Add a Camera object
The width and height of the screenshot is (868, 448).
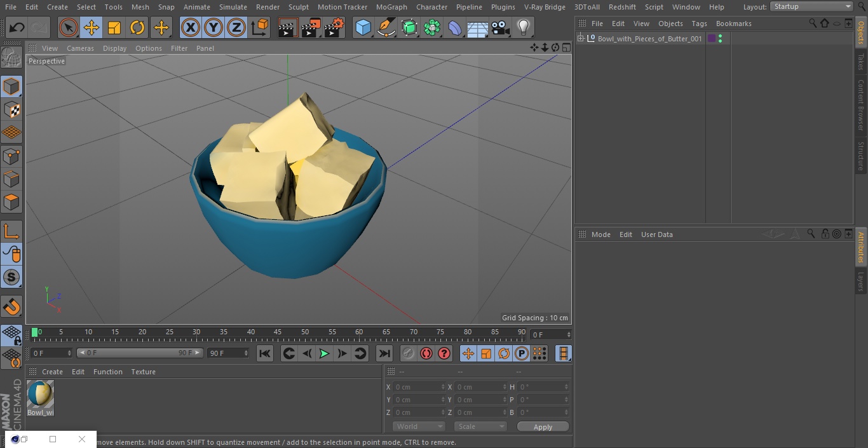point(500,28)
